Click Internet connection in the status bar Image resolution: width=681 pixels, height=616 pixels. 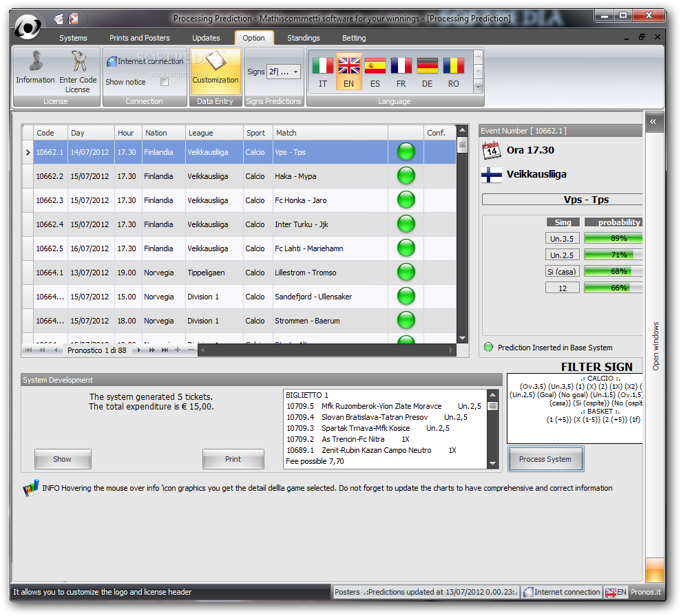(562, 592)
